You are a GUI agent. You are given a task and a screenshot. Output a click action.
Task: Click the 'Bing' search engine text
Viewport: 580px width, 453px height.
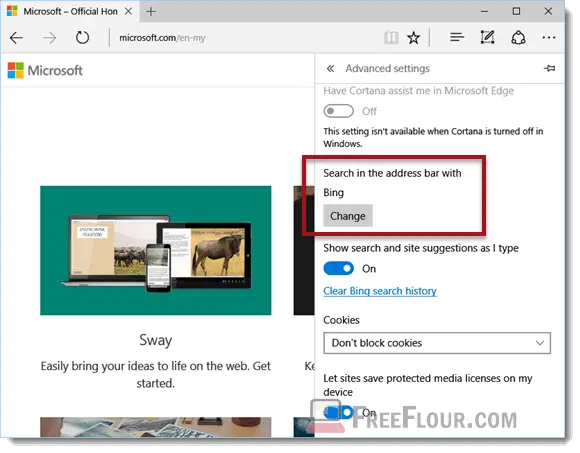click(x=334, y=193)
